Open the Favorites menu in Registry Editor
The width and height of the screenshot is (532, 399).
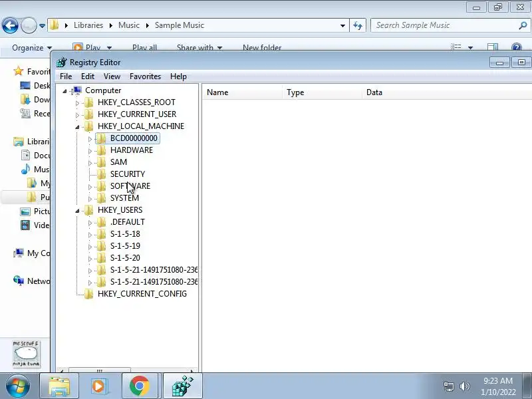[x=145, y=76]
